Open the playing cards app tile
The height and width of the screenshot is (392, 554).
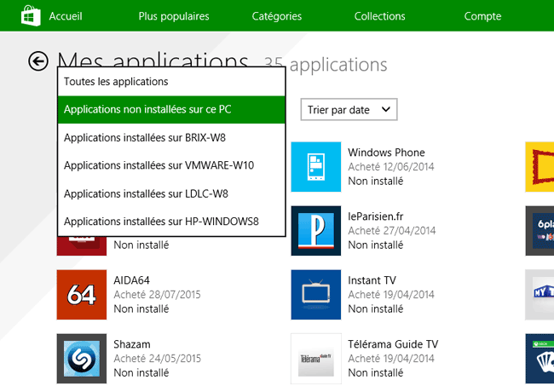[540, 359]
